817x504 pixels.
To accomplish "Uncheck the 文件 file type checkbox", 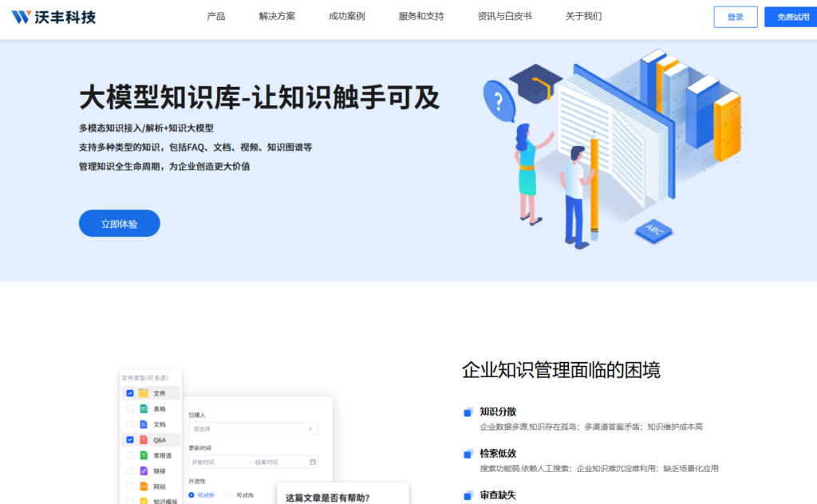I will pyautogui.click(x=130, y=393).
